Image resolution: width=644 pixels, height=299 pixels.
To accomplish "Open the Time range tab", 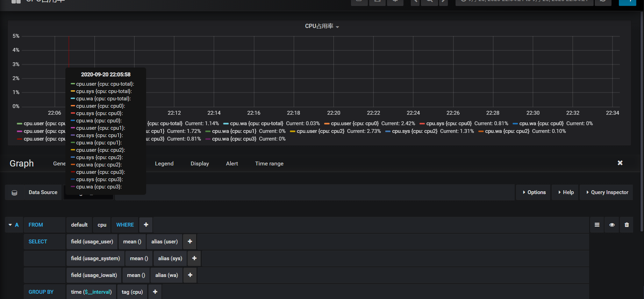I will click(269, 164).
